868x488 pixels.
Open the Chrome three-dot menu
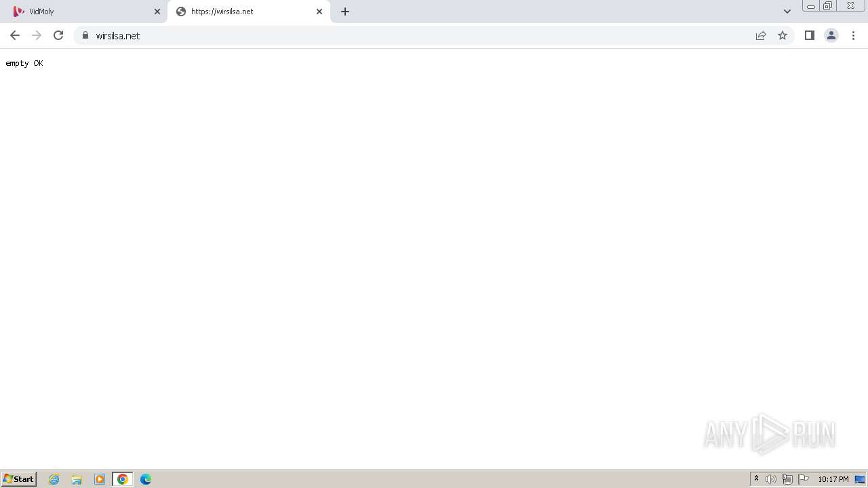853,35
